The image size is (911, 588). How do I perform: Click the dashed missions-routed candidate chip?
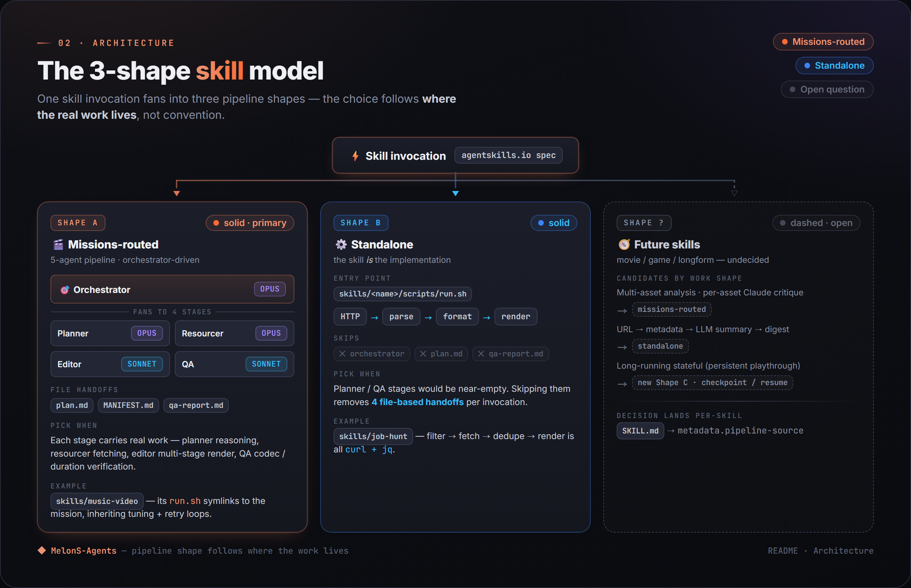(x=672, y=310)
